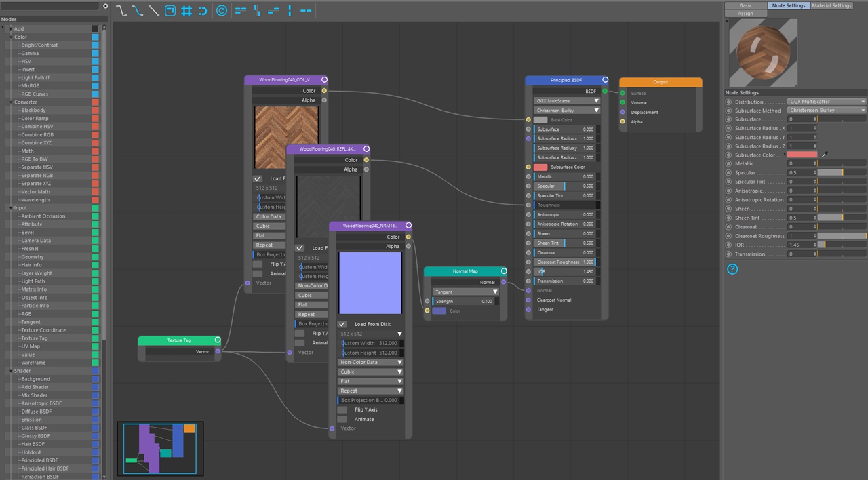Enable Animate on the NRM texture node
The width and height of the screenshot is (868, 480).
click(342, 419)
